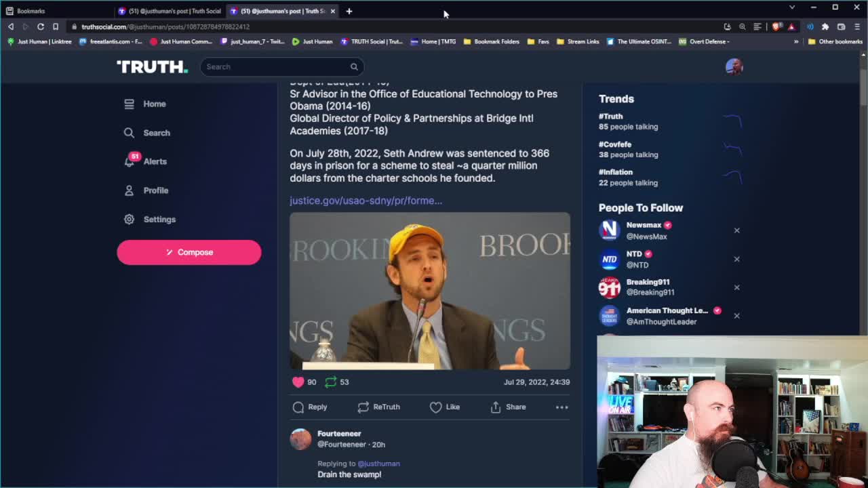Open the American Thought Leaders name link
Viewport: 868px width, 488px height.
point(667,311)
